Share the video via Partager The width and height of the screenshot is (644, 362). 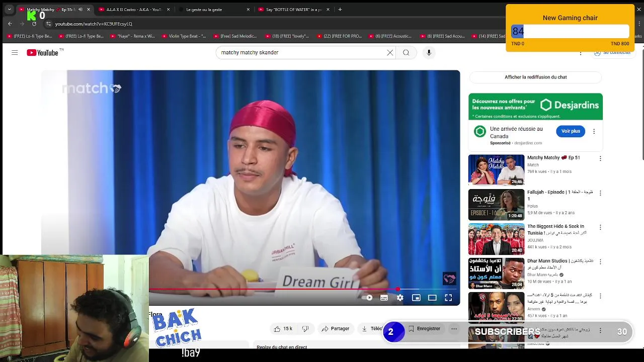point(335,328)
